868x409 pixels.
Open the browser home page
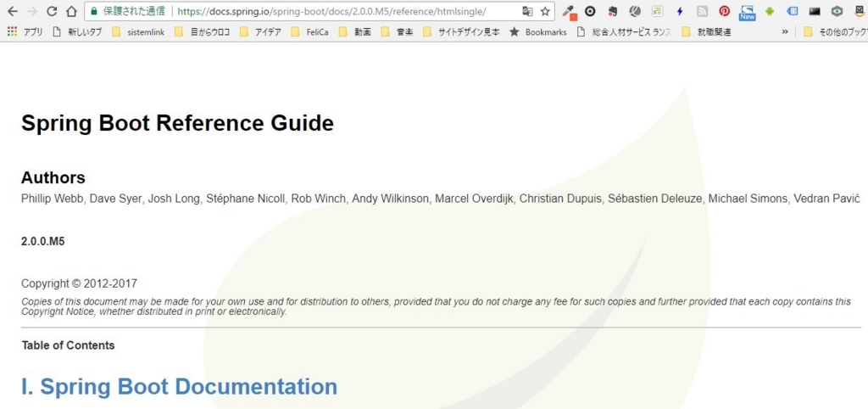(71, 10)
